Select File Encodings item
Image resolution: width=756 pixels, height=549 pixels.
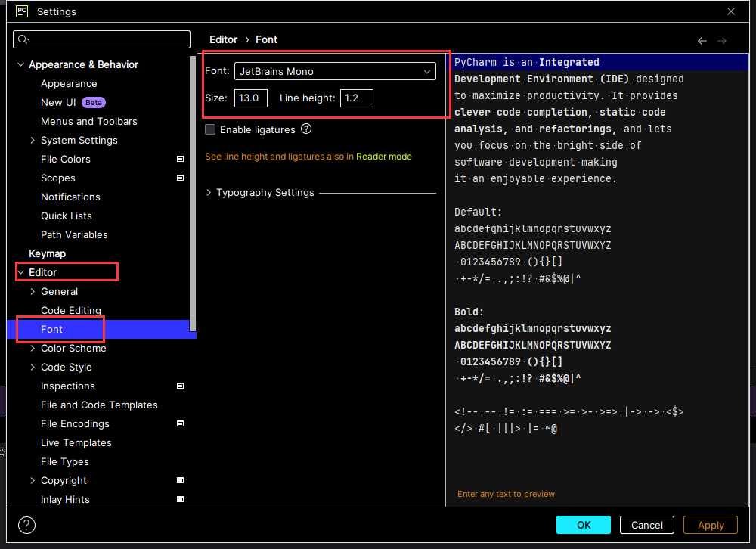(75, 423)
